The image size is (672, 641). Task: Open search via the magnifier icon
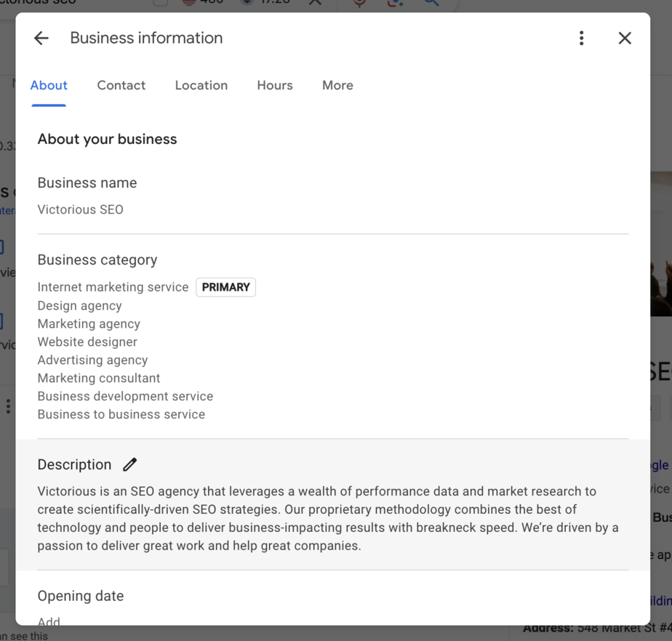pos(431,3)
